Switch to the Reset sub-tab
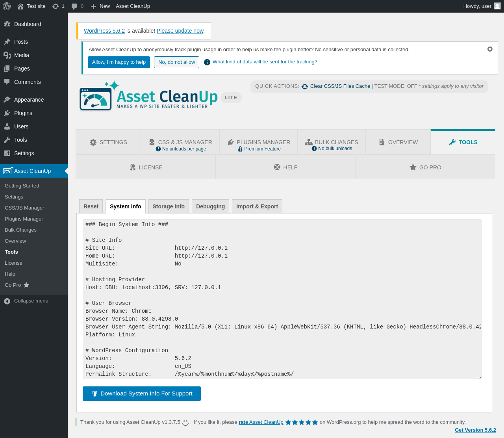 point(91,206)
